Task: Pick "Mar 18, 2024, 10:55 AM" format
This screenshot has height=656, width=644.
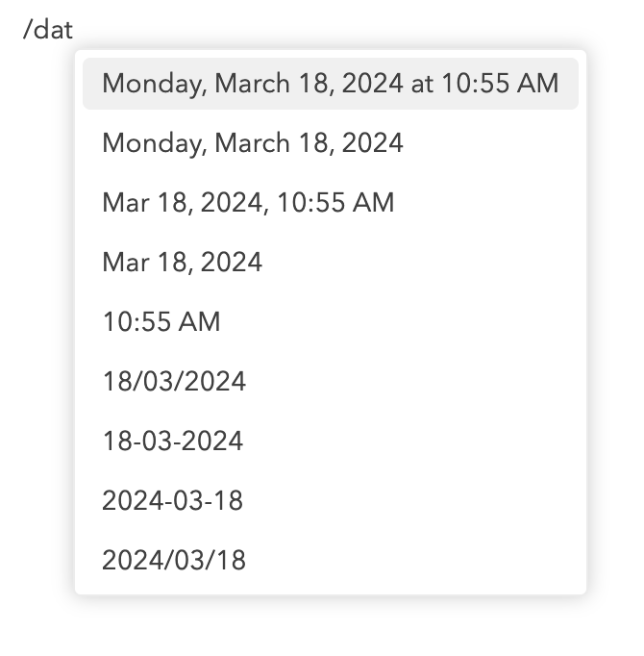Action: (248, 203)
